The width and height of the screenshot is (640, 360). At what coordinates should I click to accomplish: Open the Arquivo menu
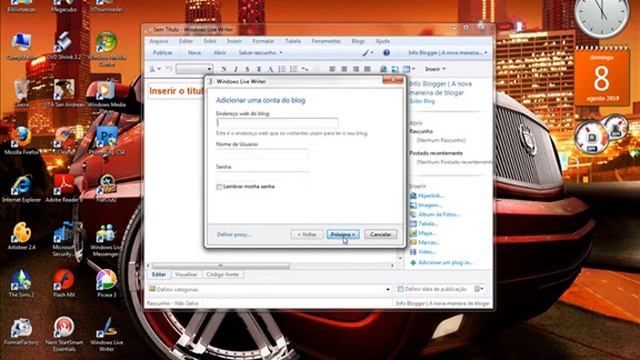158,41
